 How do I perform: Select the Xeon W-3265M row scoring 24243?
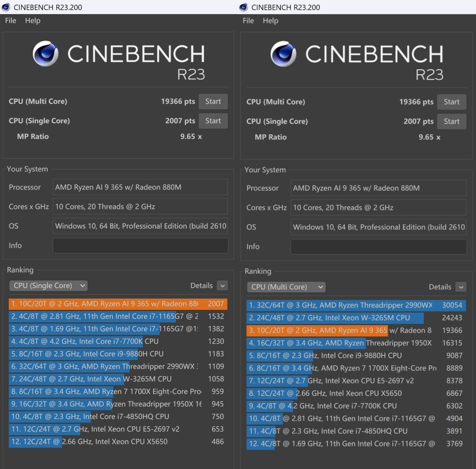[356, 318]
